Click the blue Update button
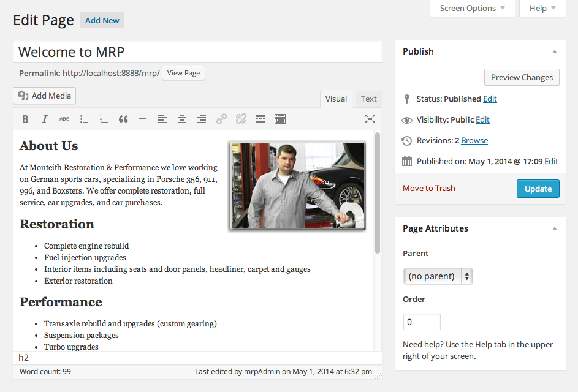 click(538, 189)
